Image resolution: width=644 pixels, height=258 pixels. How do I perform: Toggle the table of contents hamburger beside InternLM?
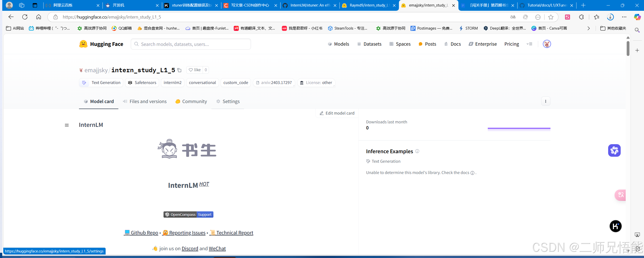point(67,125)
